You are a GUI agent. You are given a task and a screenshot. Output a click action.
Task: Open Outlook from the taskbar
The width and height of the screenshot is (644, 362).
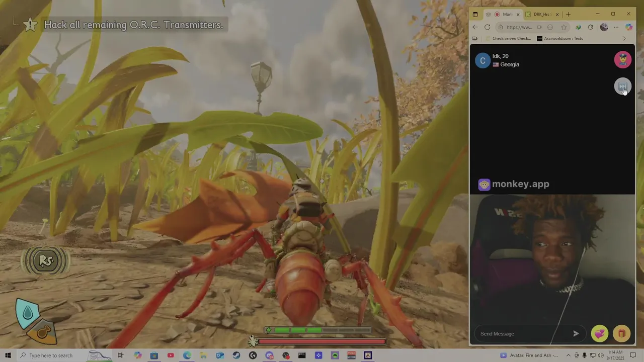tap(220, 355)
